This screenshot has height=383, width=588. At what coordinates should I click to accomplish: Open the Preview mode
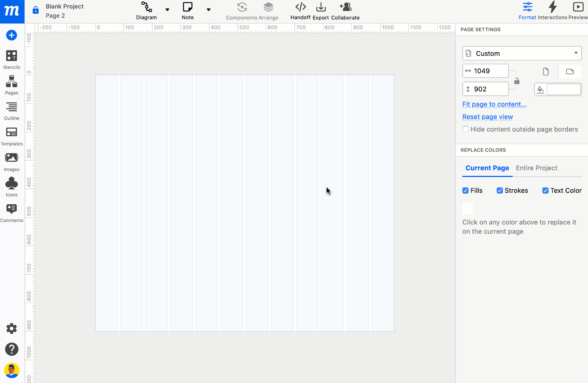tap(578, 11)
